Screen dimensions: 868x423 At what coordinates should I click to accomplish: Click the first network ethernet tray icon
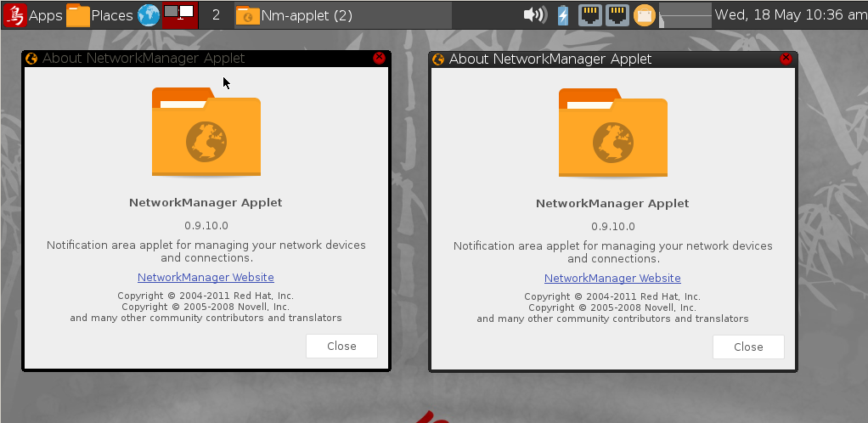(590, 15)
